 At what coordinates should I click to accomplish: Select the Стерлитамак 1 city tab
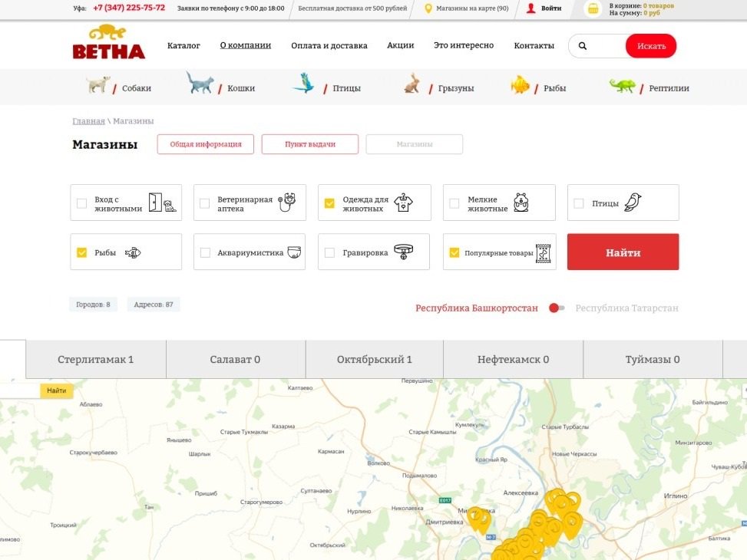(x=96, y=360)
